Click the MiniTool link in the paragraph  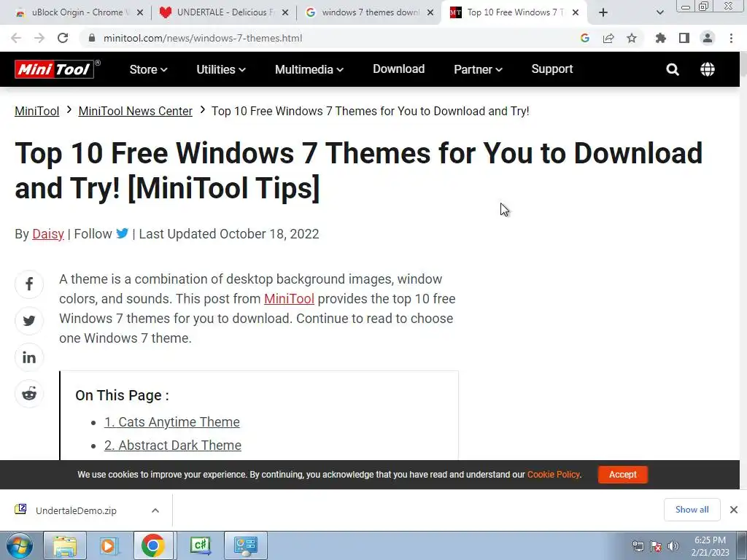click(x=289, y=298)
